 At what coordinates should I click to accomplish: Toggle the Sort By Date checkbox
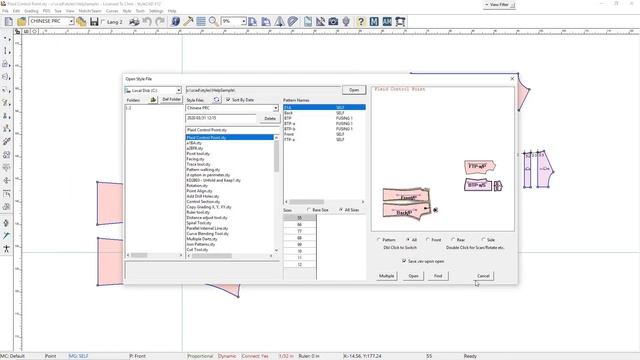[x=228, y=100]
